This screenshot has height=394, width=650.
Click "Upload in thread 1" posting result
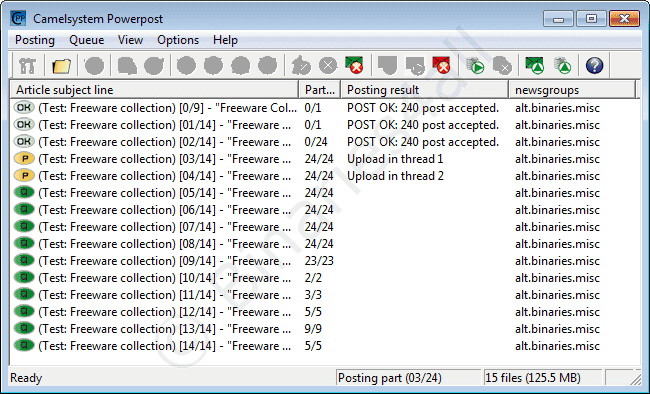pyautogui.click(x=395, y=159)
